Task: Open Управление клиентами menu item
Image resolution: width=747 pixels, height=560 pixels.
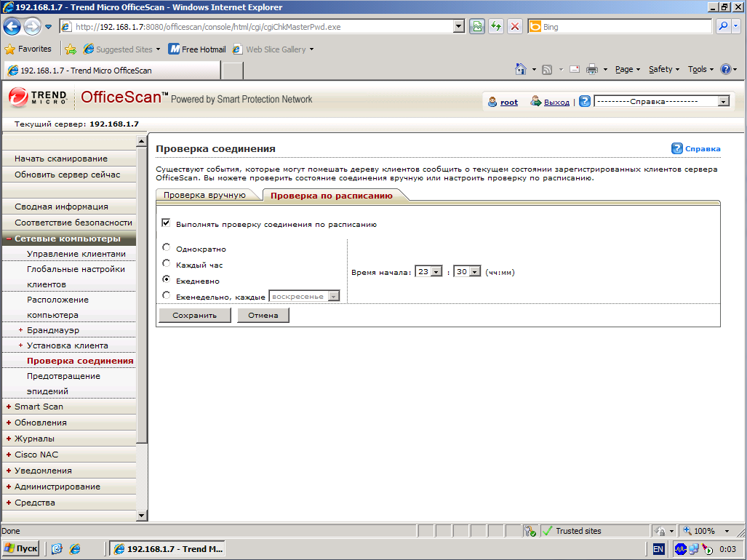Action: 76,254
